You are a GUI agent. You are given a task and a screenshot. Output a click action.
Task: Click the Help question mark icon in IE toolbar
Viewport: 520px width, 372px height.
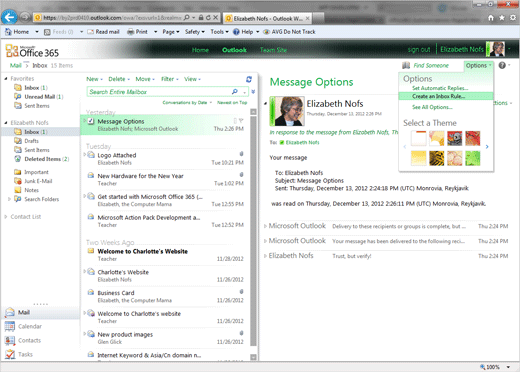pyautogui.click(x=236, y=32)
